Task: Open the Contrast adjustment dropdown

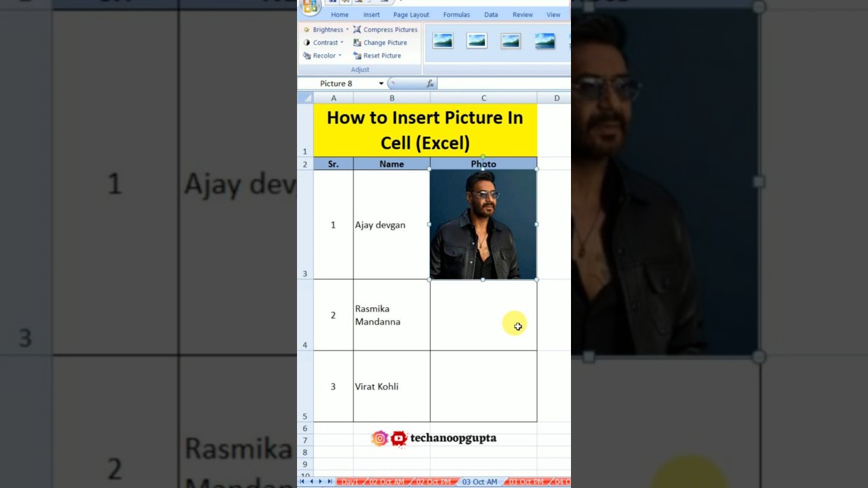Action: [x=323, y=43]
